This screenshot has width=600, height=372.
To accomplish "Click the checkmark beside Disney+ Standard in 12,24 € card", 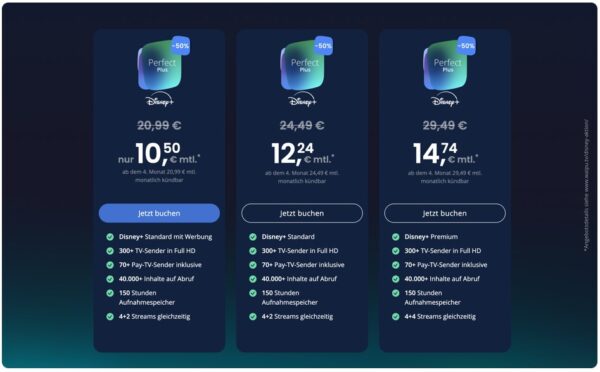I will click(253, 237).
